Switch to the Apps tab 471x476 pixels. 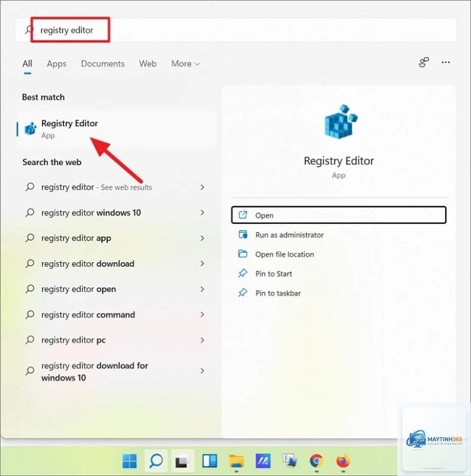click(x=57, y=64)
